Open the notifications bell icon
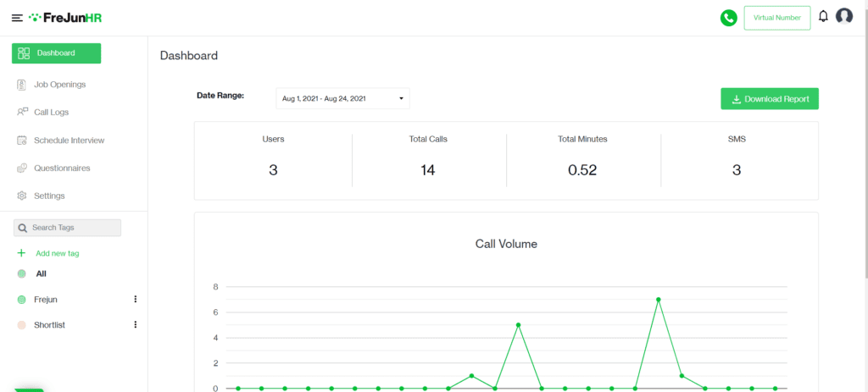This screenshot has height=392, width=868. (823, 17)
